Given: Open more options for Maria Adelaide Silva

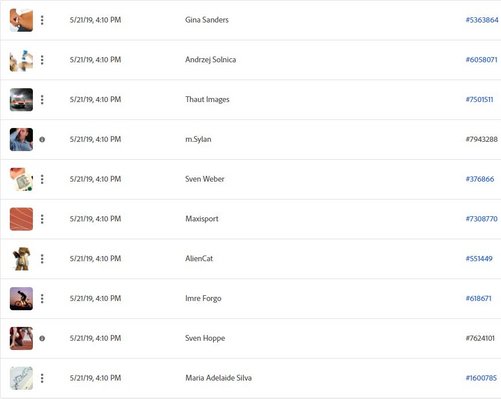Looking at the screenshot, I should coord(42,378).
